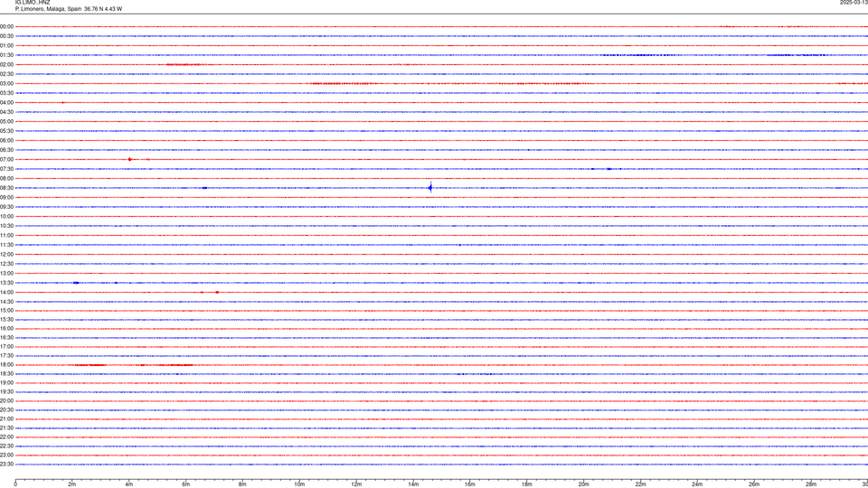Screen dimensions: 868x488
Task: Pick the 22m axis tick label
Action: (640, 484)
